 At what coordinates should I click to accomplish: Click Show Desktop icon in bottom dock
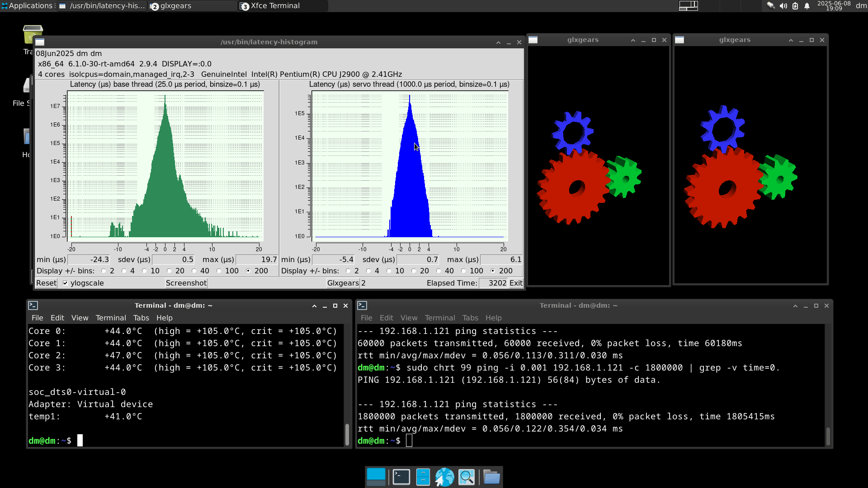(x=376, y=477)
